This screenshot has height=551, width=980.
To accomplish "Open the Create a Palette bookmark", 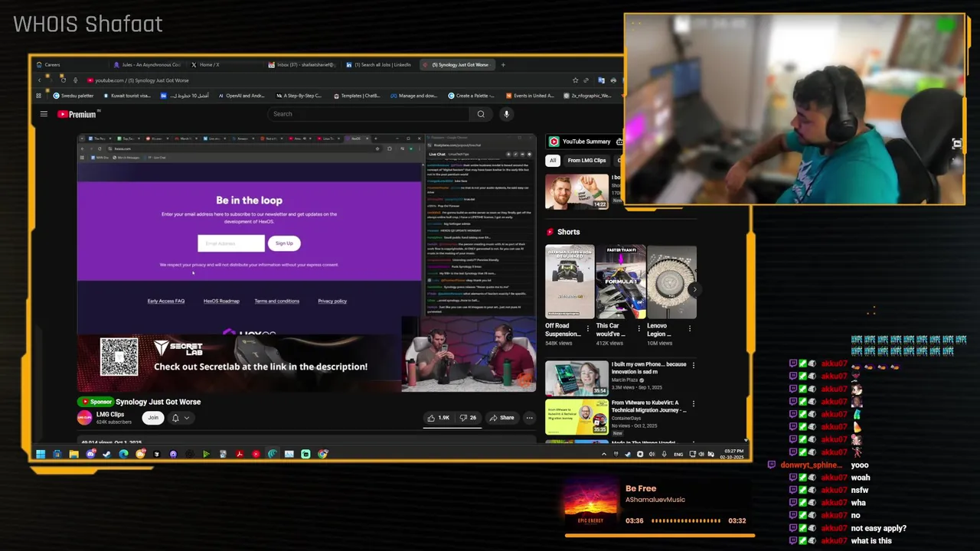I will (472, 96).
